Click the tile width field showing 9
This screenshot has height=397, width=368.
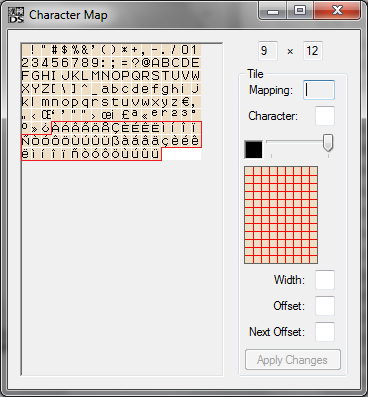coord(267,51)
